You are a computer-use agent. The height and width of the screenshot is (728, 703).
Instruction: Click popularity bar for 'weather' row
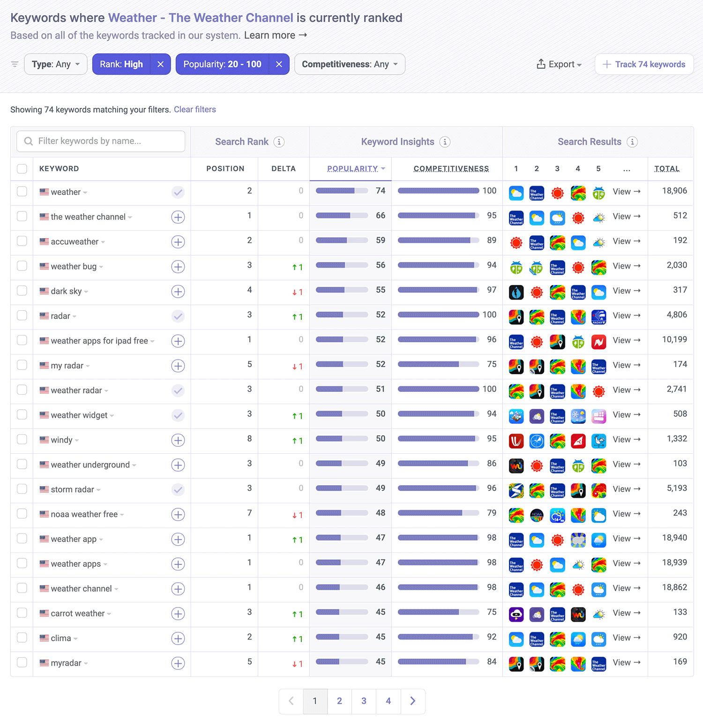click(342, 191)
